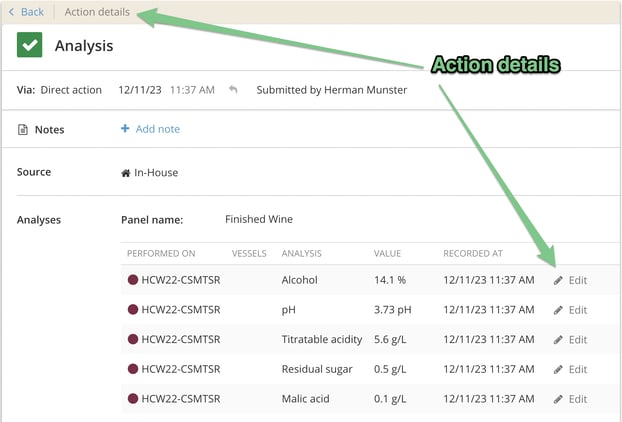Click the wine dot in the pH row

pyautogui.click(x=133, y=309)
